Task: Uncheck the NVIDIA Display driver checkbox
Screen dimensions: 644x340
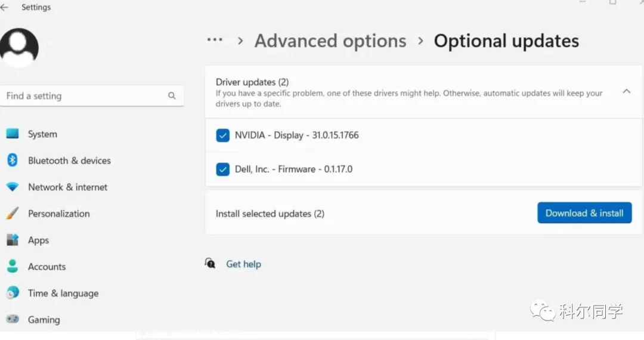Action: (x=222, y=135)
